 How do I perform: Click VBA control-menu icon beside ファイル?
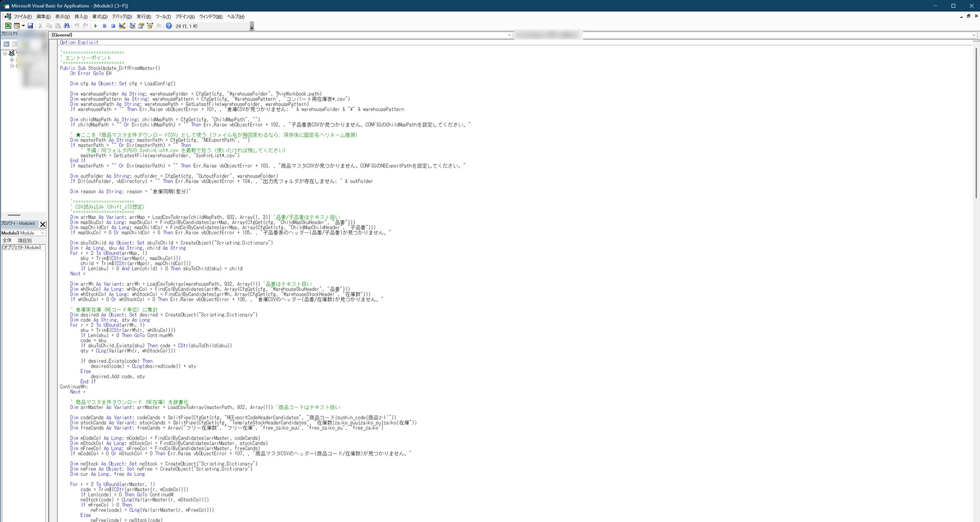[8, 16]
